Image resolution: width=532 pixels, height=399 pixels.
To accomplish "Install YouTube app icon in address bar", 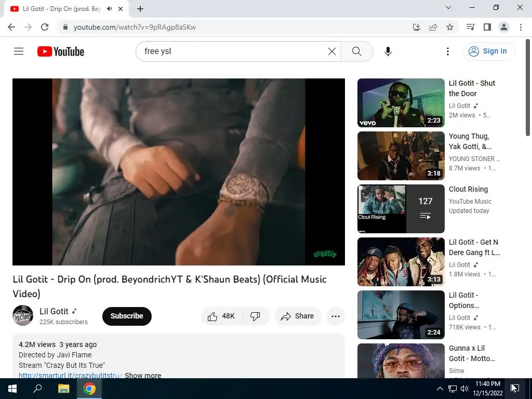I will click(416, 27).
